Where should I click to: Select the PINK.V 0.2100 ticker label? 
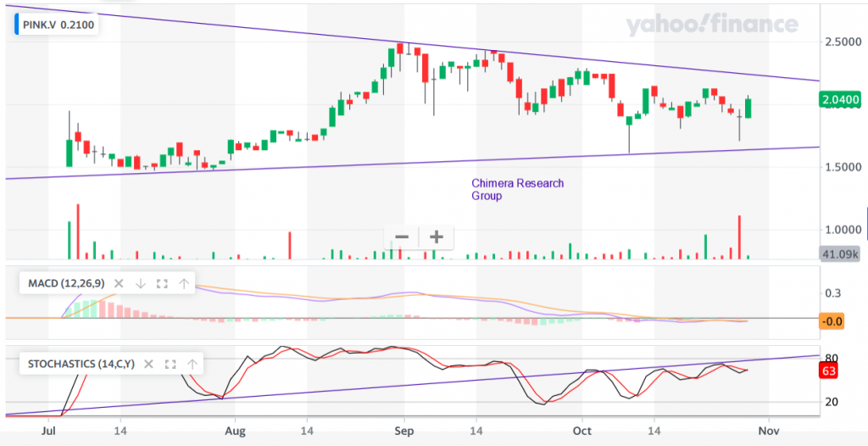coord(59,25)
